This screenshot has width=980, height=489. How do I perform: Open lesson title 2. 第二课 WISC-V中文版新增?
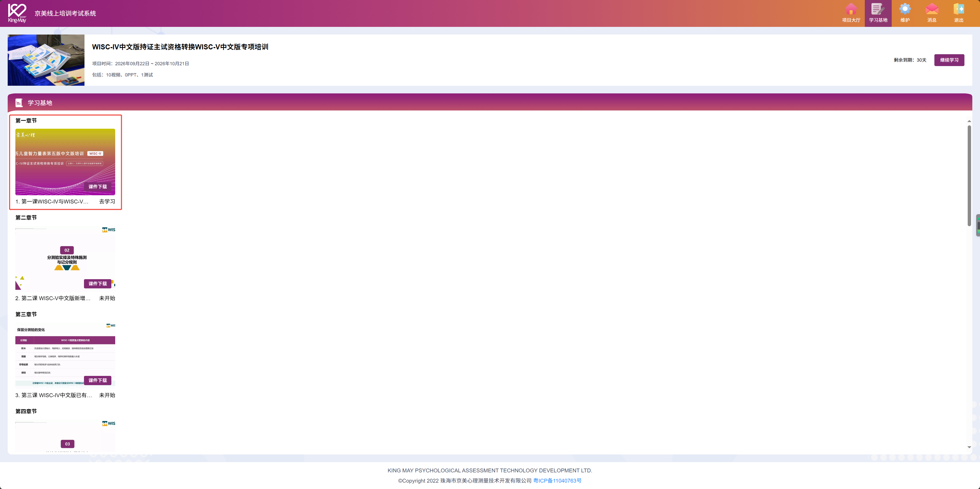coord(53,298)
